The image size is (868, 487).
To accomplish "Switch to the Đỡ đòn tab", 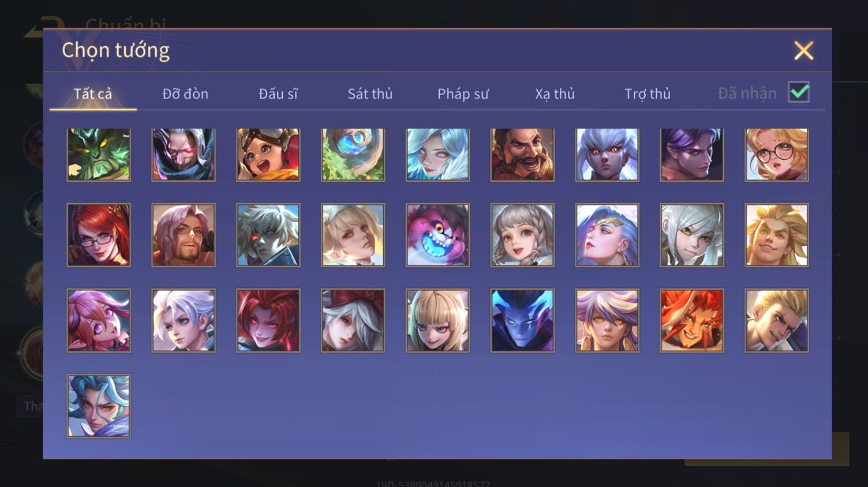I will 185,93.
